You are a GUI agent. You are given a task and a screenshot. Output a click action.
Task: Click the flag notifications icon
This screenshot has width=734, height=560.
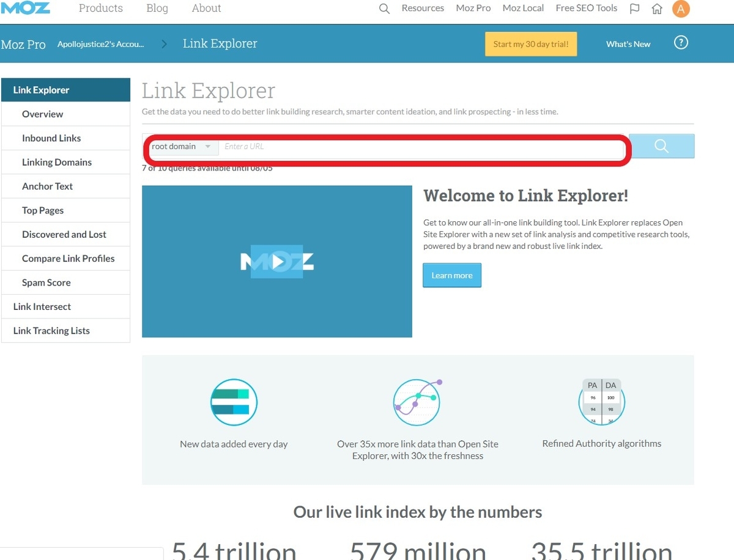coord(635,9)
